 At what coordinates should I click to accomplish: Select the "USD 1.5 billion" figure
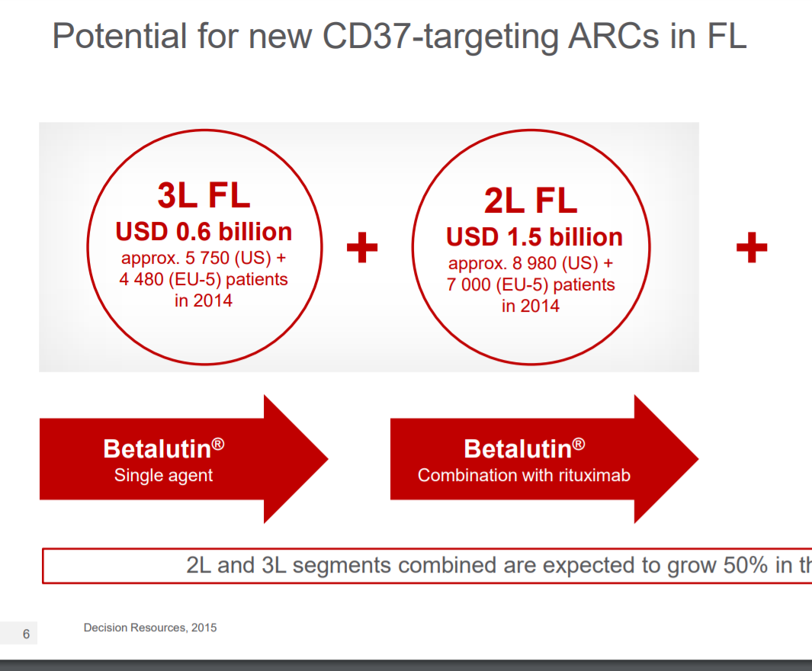click(534, 237)
